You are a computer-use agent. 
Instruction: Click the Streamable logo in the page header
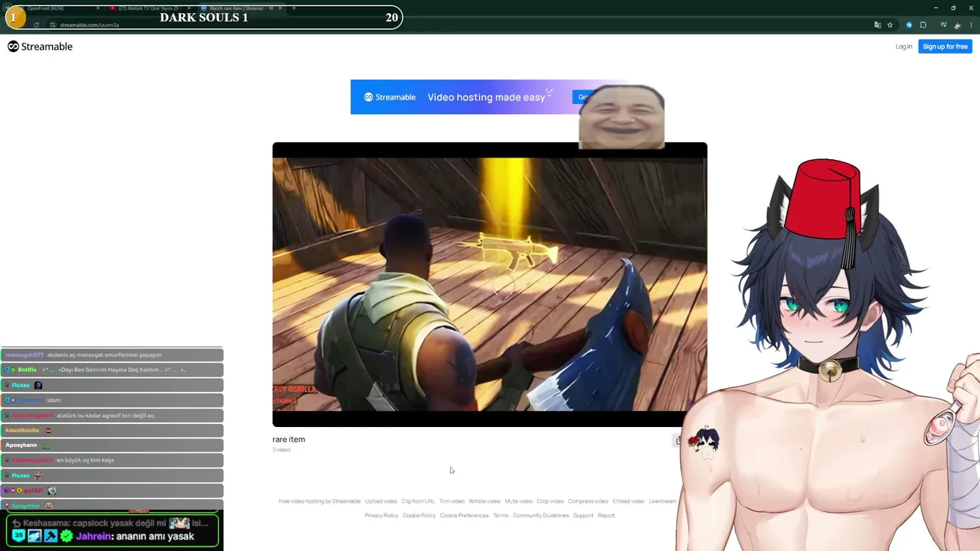(40, 47)
